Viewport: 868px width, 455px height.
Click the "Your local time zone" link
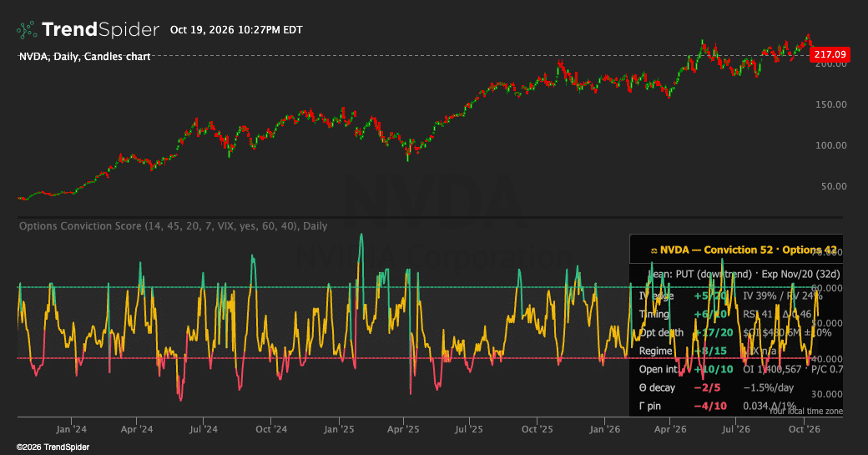click(805, 411)
